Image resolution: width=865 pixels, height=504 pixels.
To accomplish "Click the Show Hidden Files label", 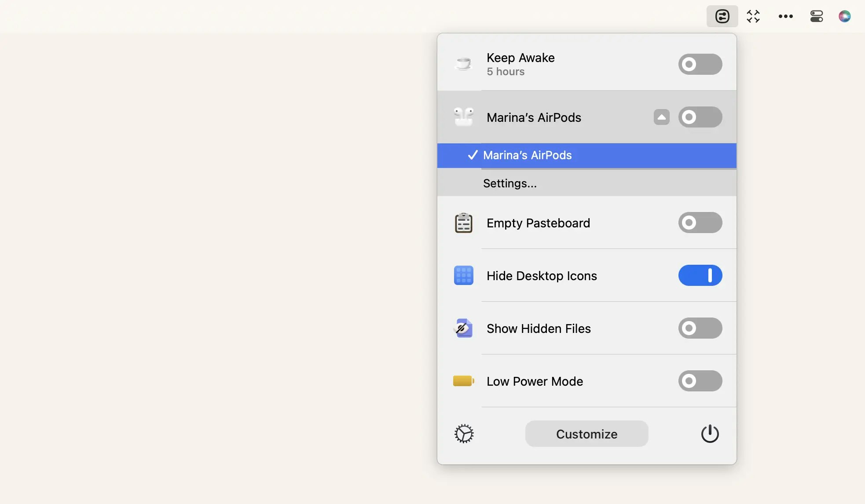I will [539, 329].
